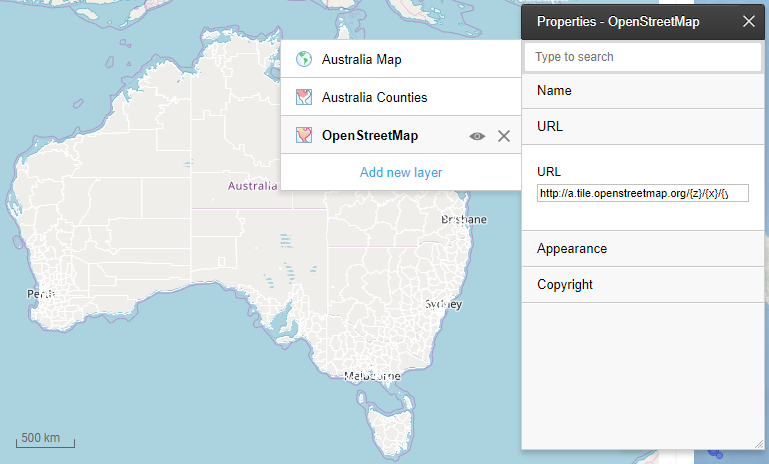
Task: Click the Australia Counties layer icon
Action: [x=304, y=98]
